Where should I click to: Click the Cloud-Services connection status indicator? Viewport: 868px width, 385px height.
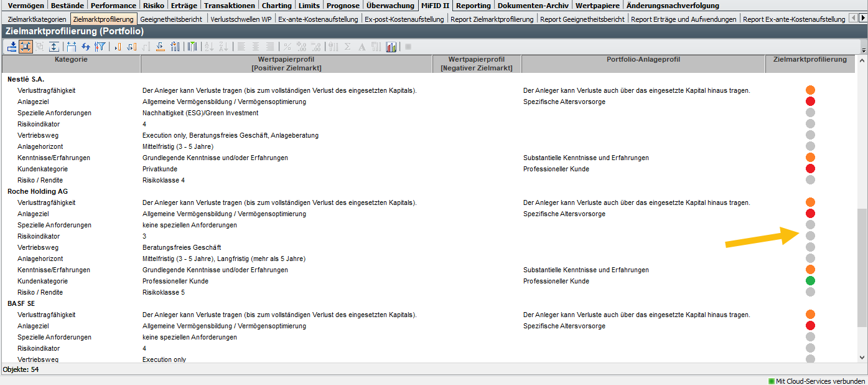[x=816, y=381]
